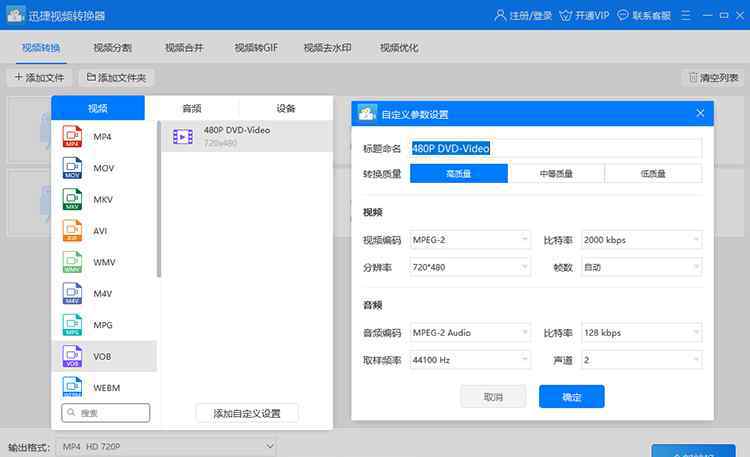The image size is (750, 457).
Task: Pick the MKV format icon
Action: click(72, 199)
